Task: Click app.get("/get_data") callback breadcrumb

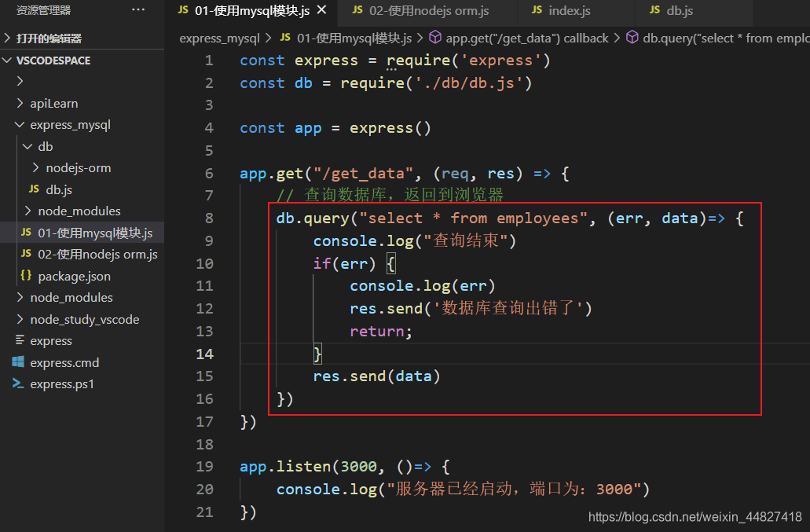Action: click(527, 39)
